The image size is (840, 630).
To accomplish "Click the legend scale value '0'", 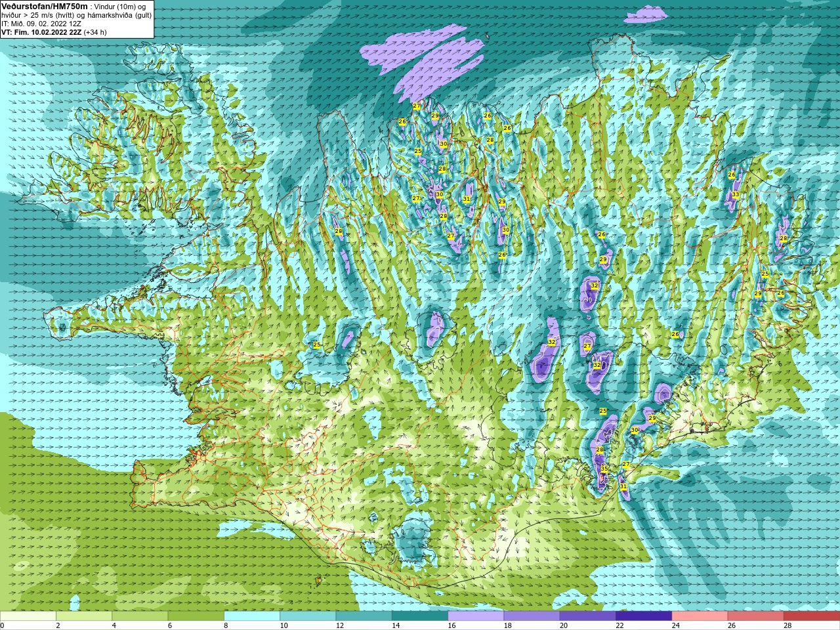I will [3, 625].
